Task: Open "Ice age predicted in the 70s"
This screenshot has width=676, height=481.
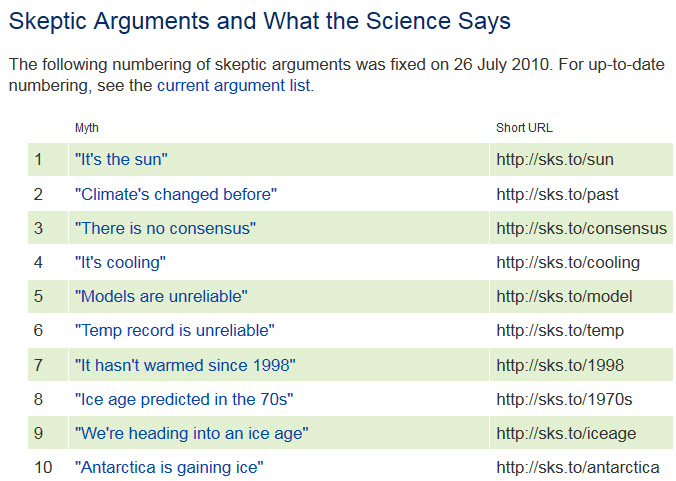Action: click(184, 399)
